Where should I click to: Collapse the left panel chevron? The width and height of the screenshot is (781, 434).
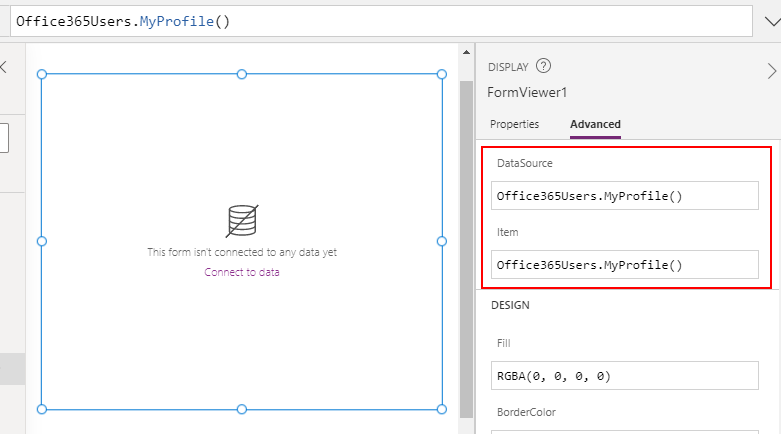click(x=3, y=67)
